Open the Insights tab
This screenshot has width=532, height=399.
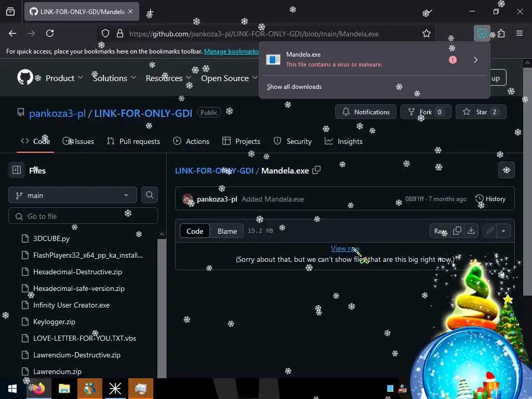pos(344,141)
